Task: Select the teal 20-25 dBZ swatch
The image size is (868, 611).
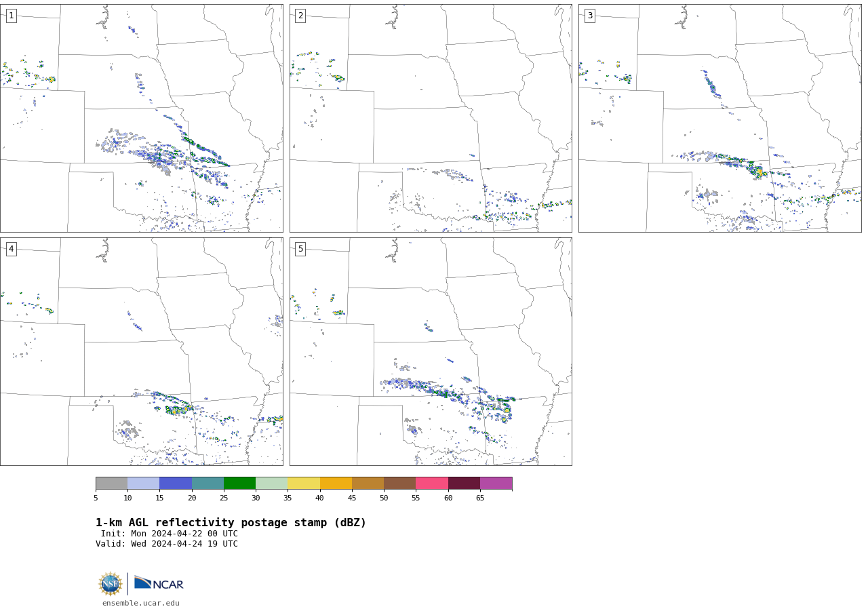Action: [208, 483]
